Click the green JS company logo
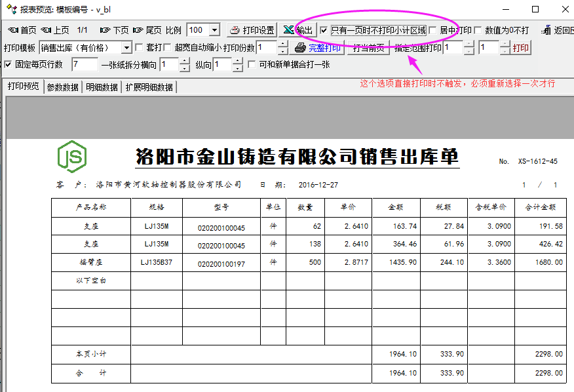Image resolution: width=574 pixels, height=392 pixels. click(x=73, y=156)
